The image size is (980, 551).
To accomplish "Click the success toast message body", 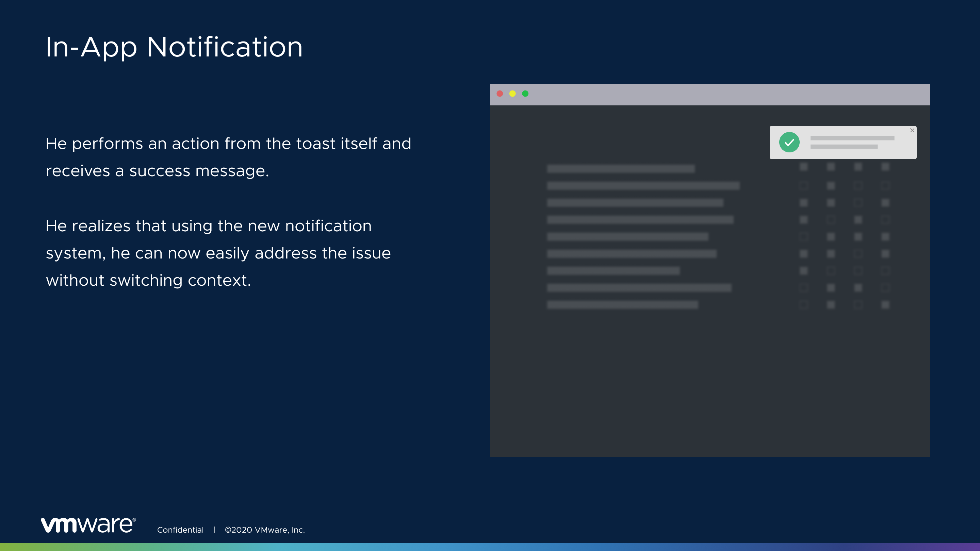I will 852,142.
